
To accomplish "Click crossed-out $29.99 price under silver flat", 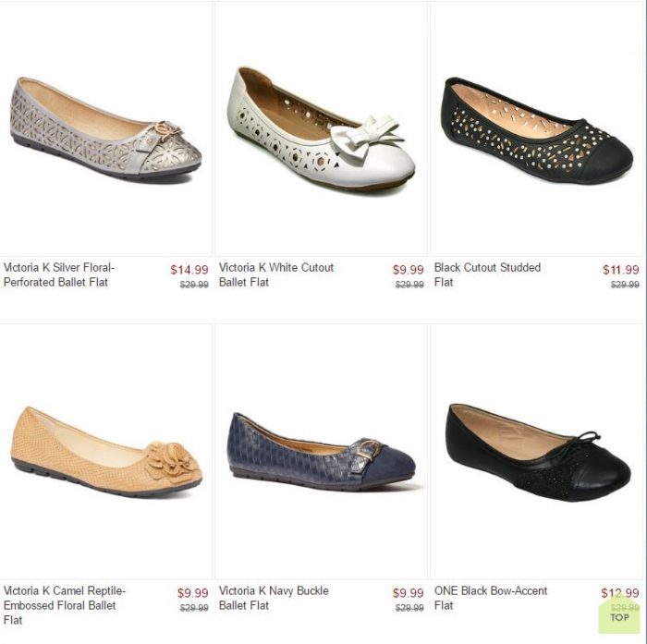I will (x=194, y=285).
